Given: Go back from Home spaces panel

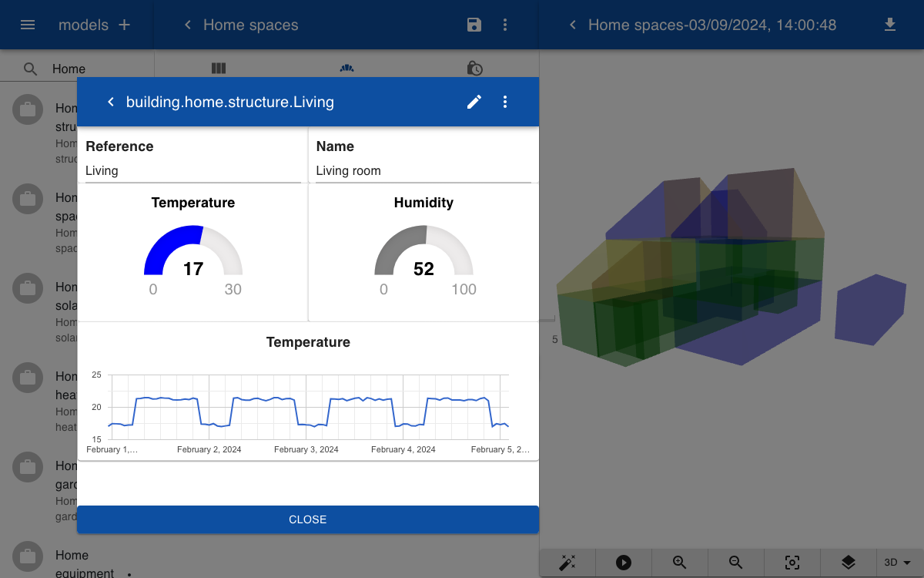Looking at the screenshot, I should [x=187, y=25].
